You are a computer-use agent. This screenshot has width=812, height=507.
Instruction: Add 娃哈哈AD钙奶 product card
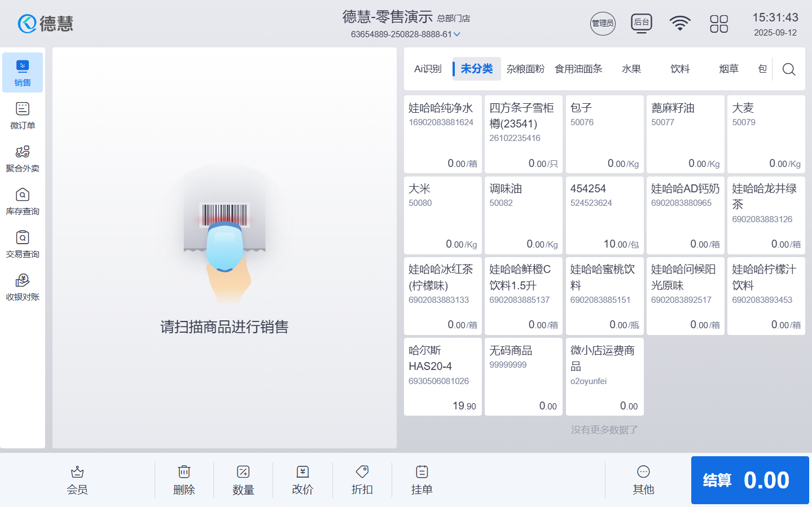686,215
